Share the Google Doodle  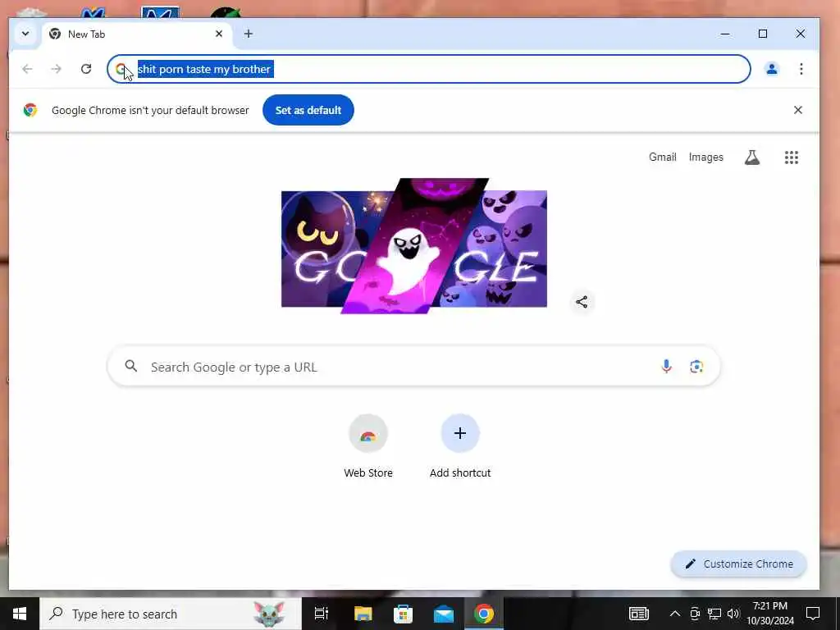click(582, 302)
